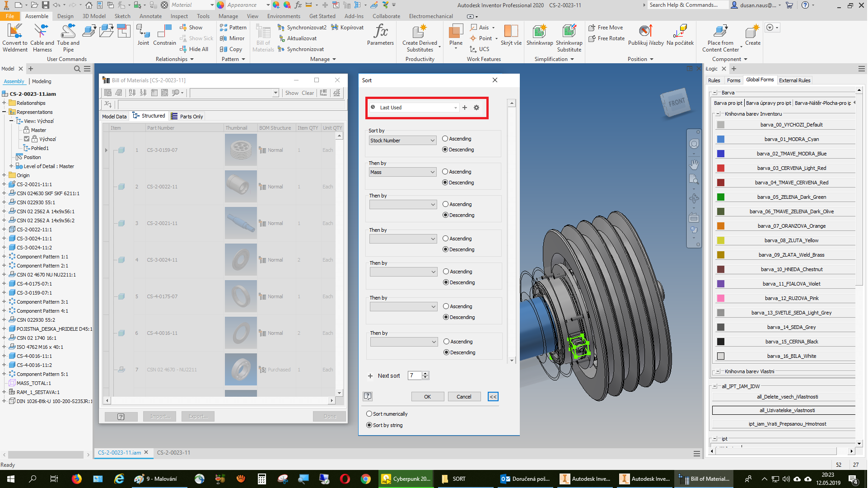Screen dimensions: 868x488
Task: Activate the Free Move tool
Action: (x=606, y=27)
